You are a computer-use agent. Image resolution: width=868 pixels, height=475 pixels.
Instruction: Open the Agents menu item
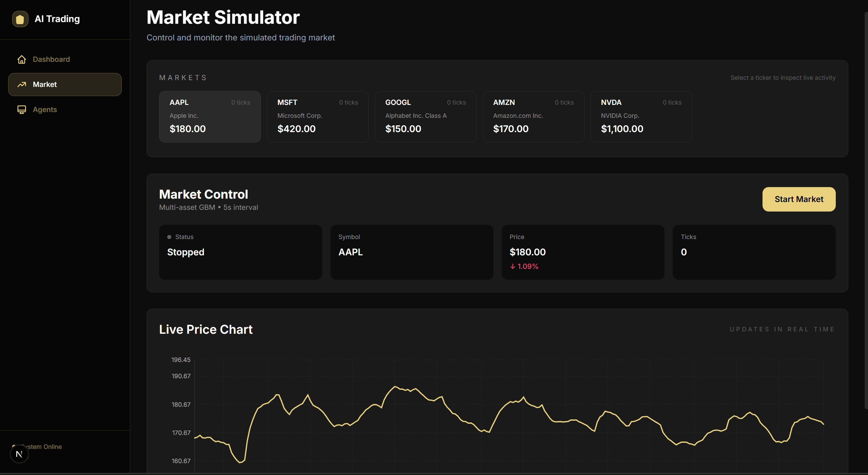tap(45, 110)
